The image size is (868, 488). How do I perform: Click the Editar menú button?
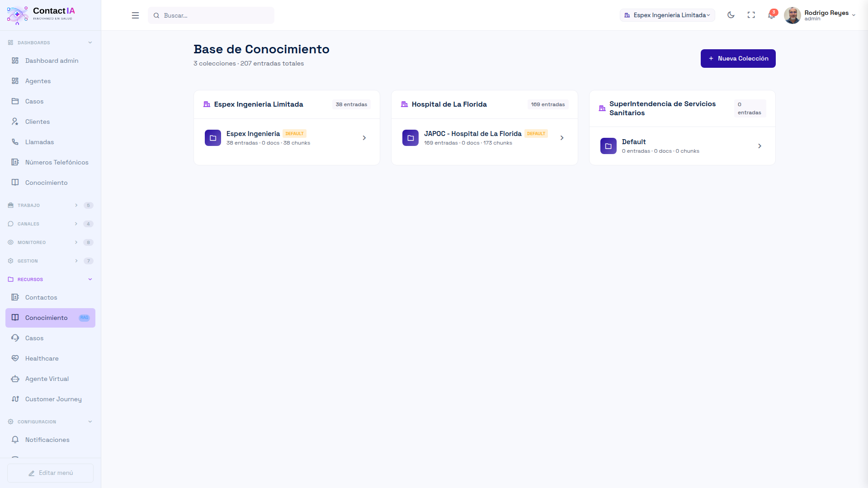click(50, 473)
